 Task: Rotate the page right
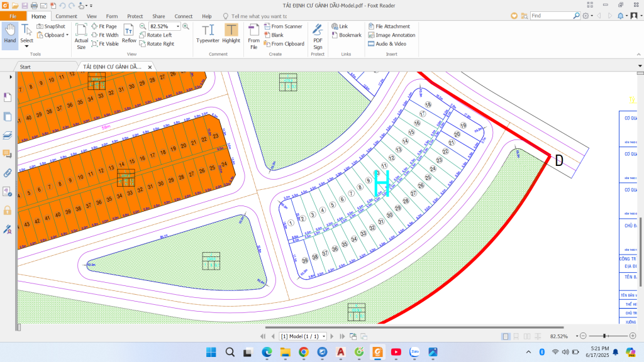pyautogui.click(x=157, y=44)
